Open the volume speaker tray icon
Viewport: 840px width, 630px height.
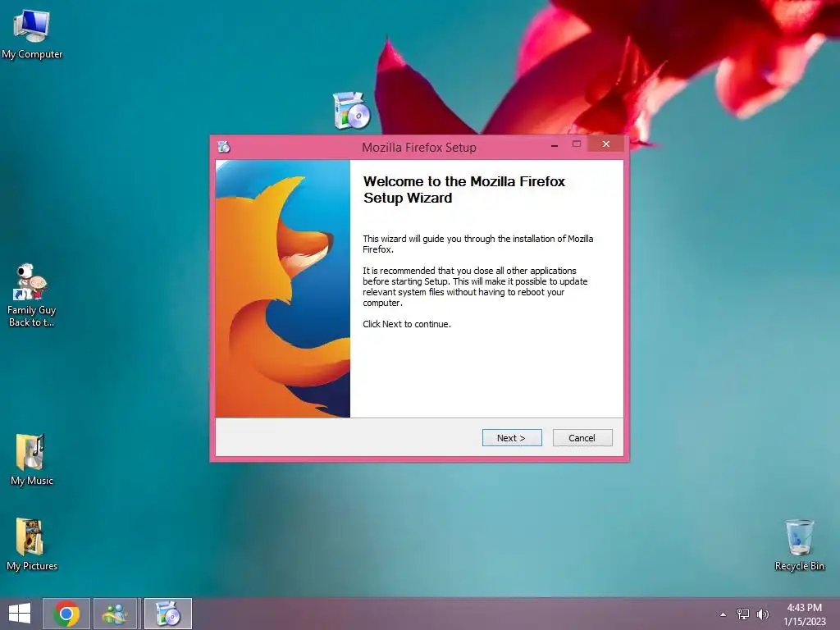(x=762, y=614)
